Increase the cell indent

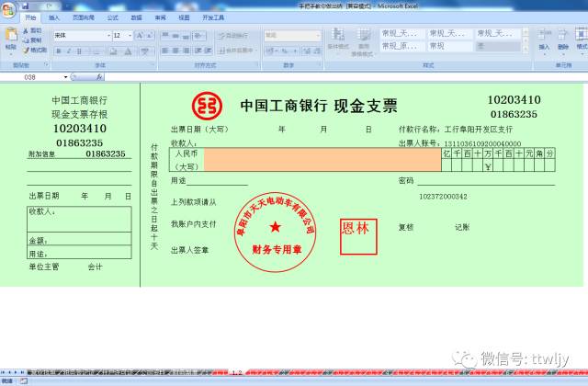tap(209, 51)
